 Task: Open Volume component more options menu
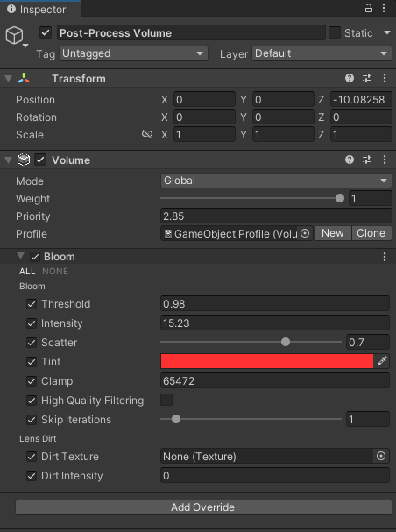(385, 160)
